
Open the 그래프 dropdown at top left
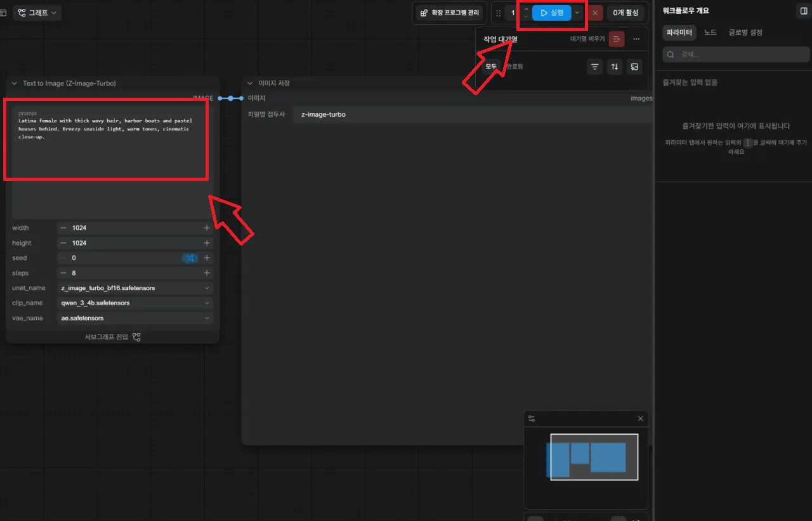click(x=37, y=13)
